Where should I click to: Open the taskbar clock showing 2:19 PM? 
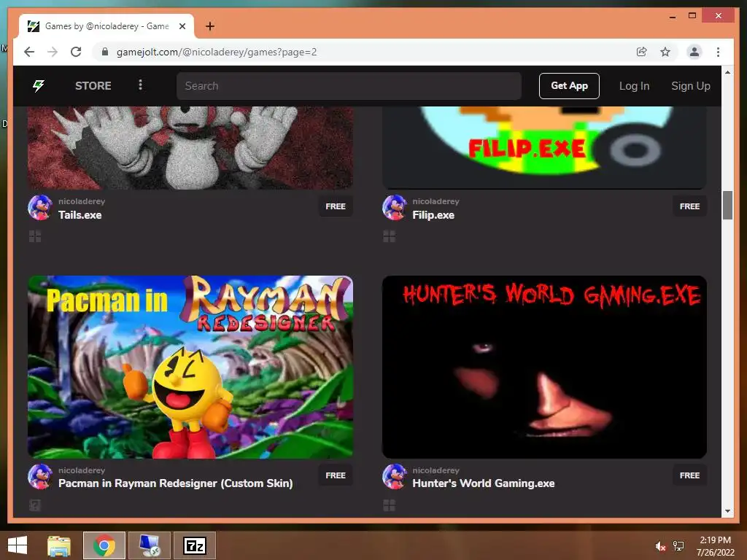[x=715, y=545]
